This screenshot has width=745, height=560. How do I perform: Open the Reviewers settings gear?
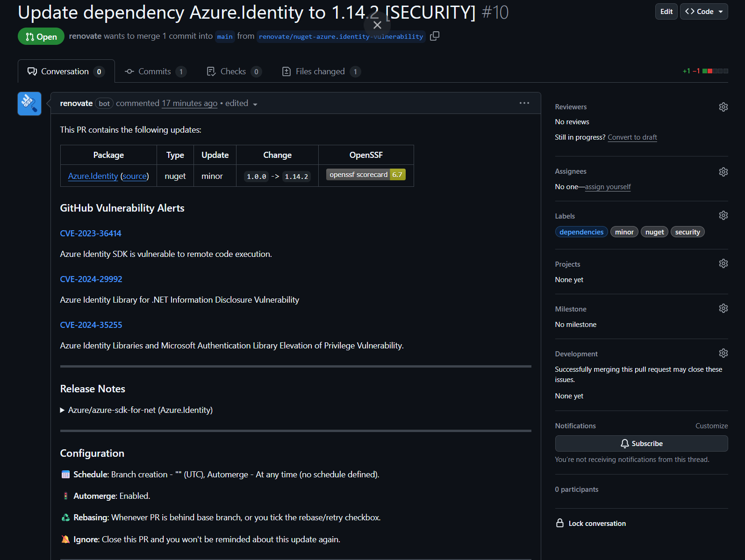click(723, 107)
